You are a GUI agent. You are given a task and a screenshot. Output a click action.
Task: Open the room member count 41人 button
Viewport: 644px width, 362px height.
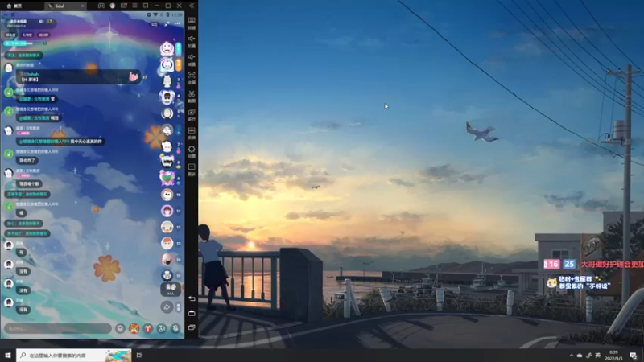171,290
